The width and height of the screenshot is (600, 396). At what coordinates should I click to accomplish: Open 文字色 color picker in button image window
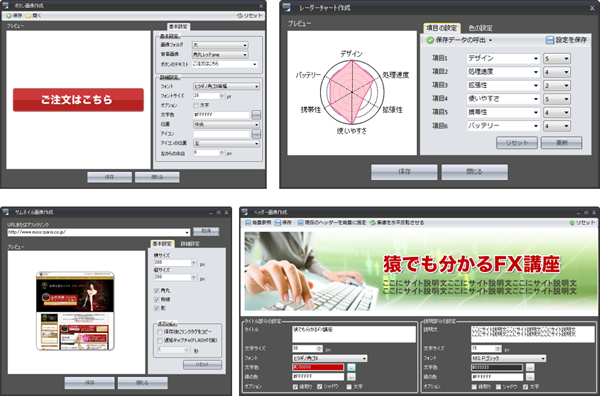[x=256, y=115]
